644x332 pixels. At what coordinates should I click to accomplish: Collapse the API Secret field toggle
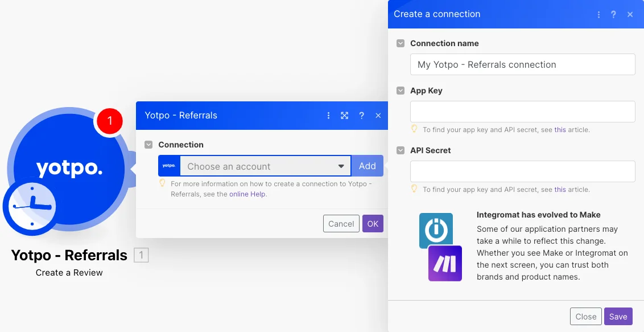pos(401,150)
